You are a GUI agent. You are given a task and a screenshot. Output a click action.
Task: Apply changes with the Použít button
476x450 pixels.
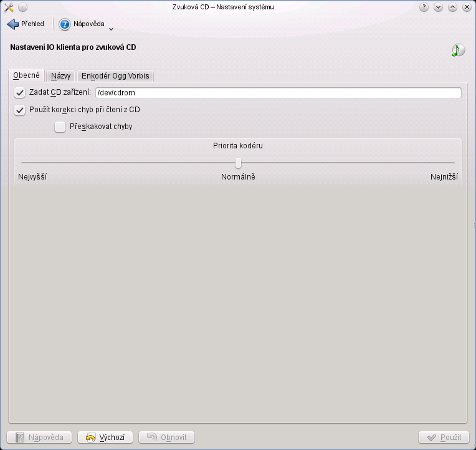pos(444,438)
